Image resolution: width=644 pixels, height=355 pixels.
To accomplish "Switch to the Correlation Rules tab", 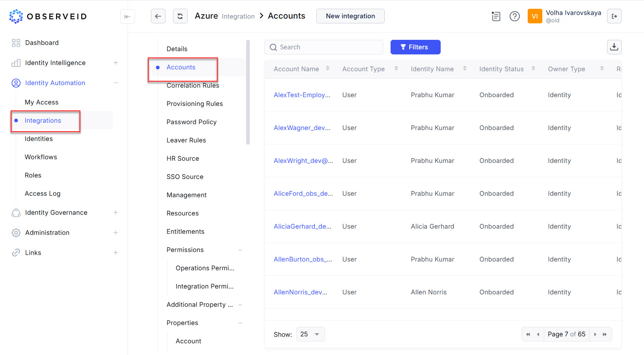I will click(193, 85).
